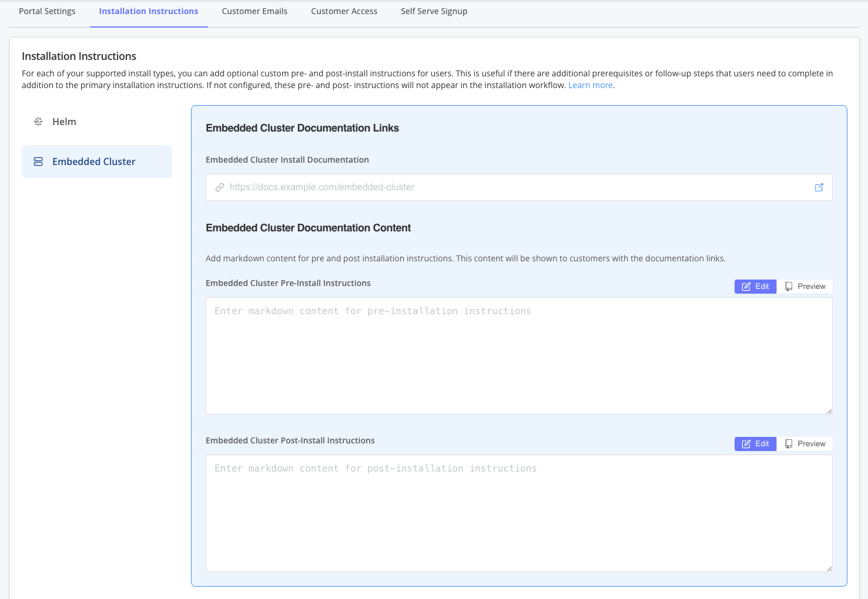868x599 pixels.
Task: Click the book icon next to post-install Preview
Action: click(789, 443)
